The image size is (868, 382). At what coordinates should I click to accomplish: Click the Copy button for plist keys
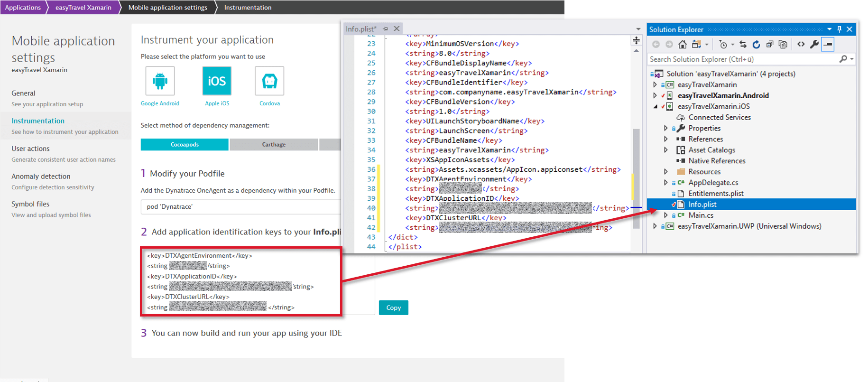click(x=393, y=307)
